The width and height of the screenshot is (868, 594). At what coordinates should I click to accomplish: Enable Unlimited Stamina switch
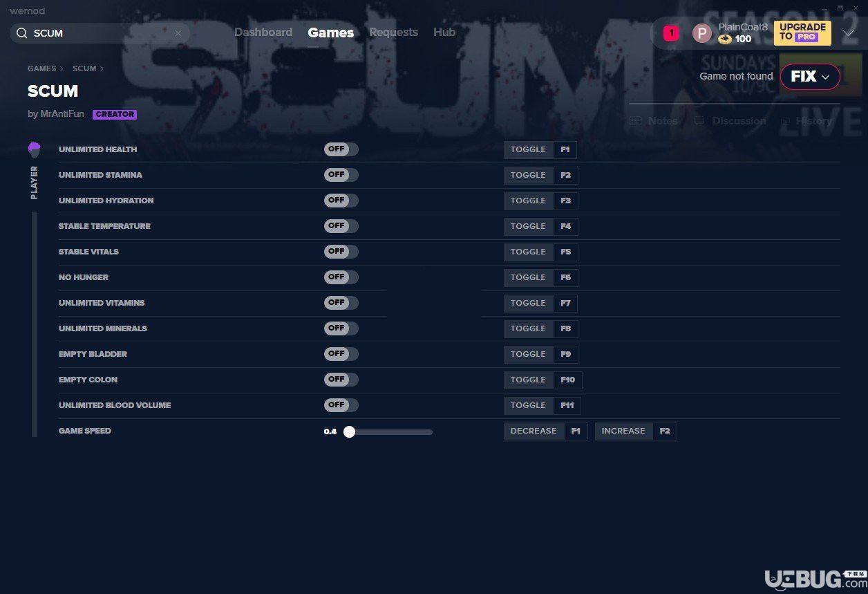click(341, 175)
